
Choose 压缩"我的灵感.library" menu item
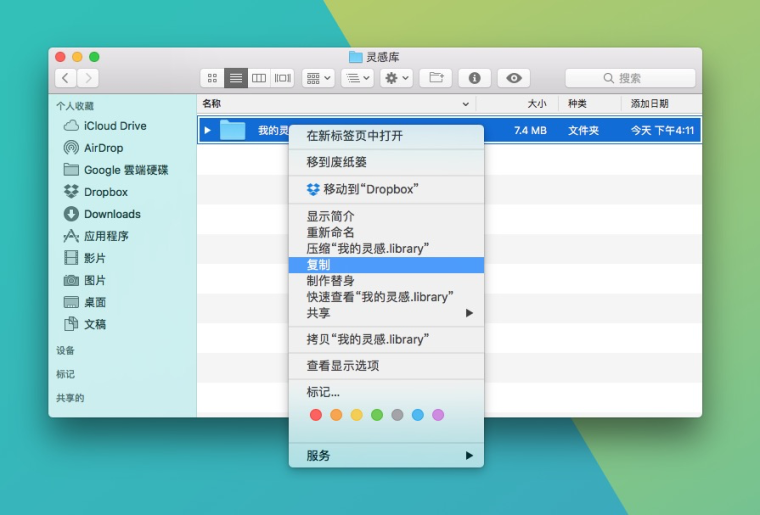[386, 249]
